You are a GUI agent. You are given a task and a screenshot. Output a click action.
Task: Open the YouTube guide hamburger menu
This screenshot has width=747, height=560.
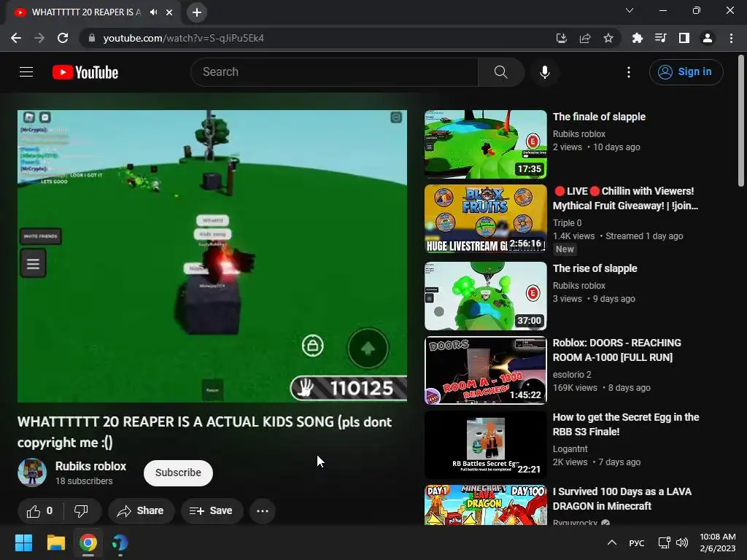[26, 72]
